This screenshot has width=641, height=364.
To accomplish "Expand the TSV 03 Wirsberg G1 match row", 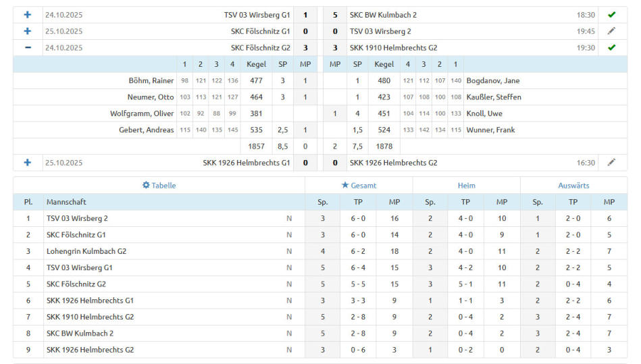I will point(28,15).
